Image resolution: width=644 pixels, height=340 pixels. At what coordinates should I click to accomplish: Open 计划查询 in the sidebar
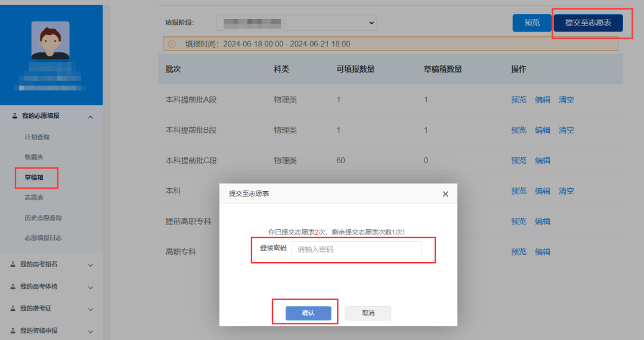tap(37, 137)
